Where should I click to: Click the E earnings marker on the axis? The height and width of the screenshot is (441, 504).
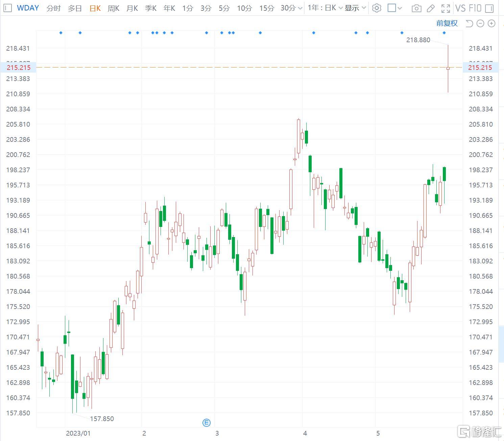tap(206, 422)
